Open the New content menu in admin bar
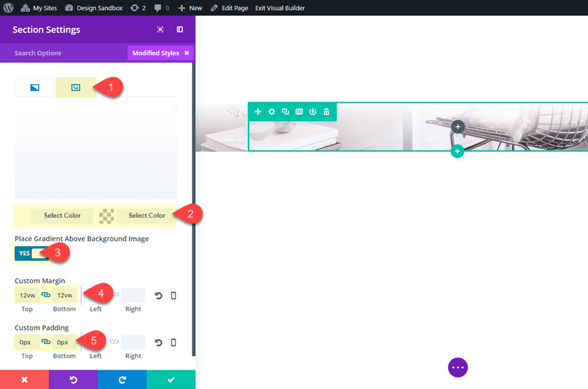 click(x=190, y=8)
